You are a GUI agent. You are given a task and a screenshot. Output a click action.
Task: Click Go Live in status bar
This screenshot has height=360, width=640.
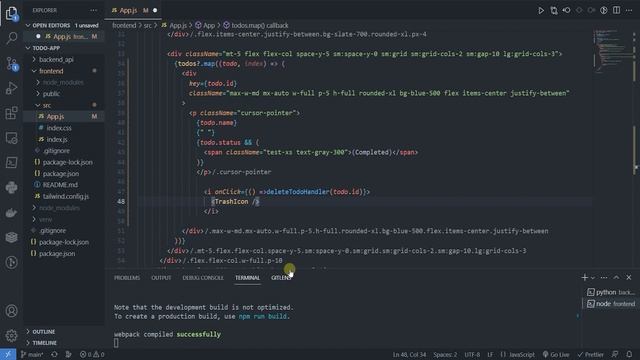[x=556, y=354]
